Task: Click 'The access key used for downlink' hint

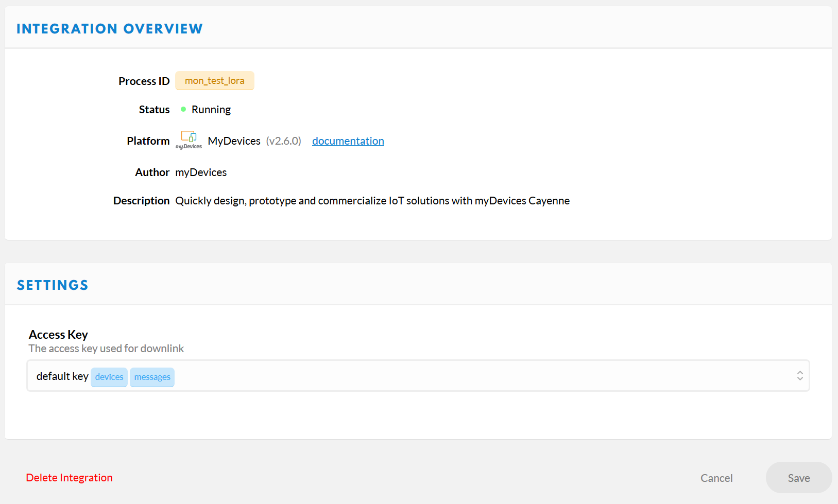Action: (x=106, y=349)
